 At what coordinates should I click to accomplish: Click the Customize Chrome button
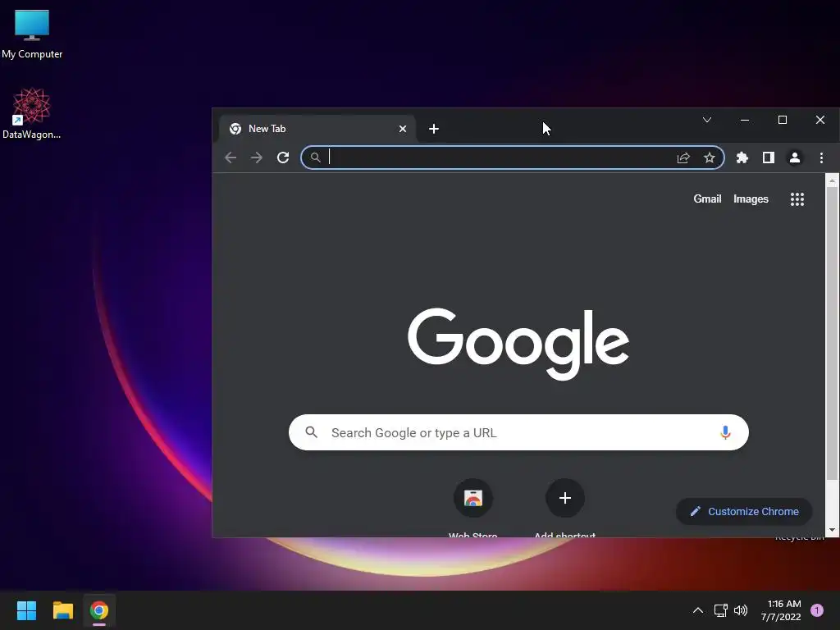pyautogui.click(x=744, y=512)
